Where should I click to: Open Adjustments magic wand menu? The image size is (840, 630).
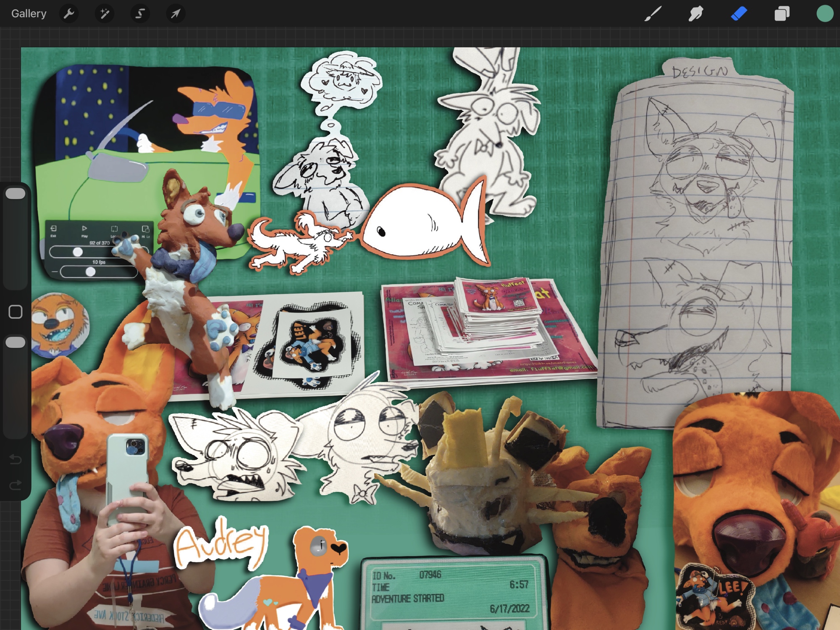coord(104,14)
